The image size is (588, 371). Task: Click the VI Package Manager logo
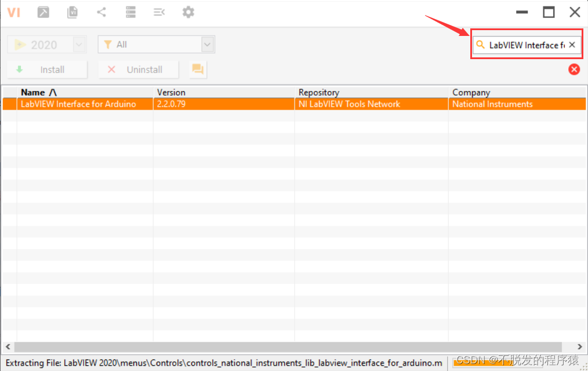pos(13,12)
